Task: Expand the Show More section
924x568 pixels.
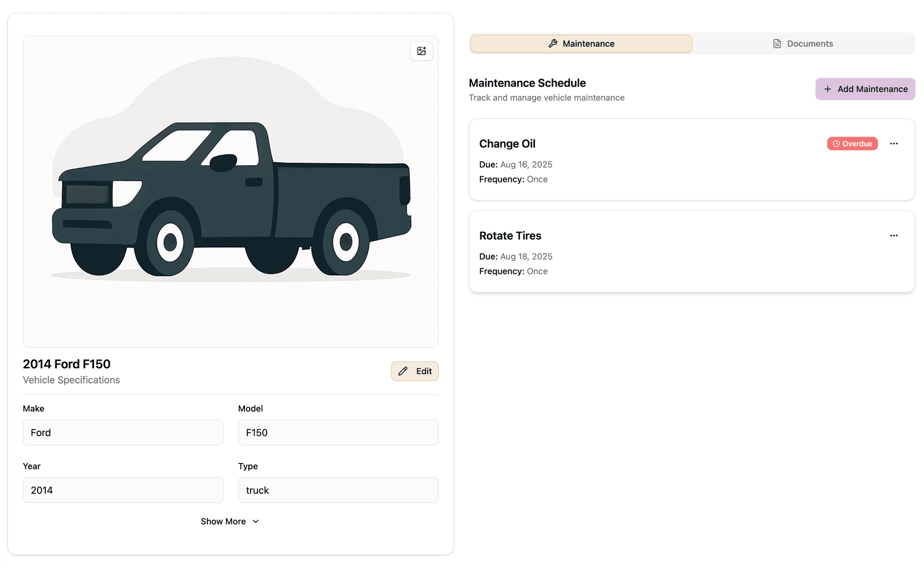Action: point(230,521)
